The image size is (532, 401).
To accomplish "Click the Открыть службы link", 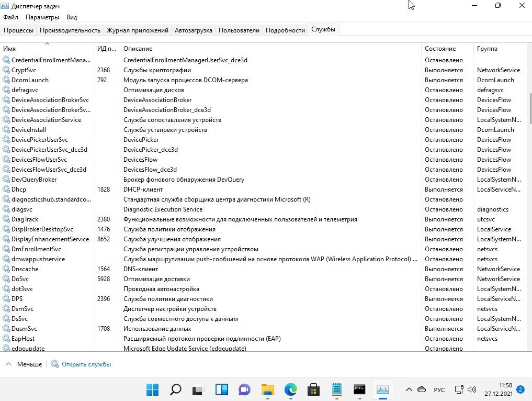I will point(86,364).
